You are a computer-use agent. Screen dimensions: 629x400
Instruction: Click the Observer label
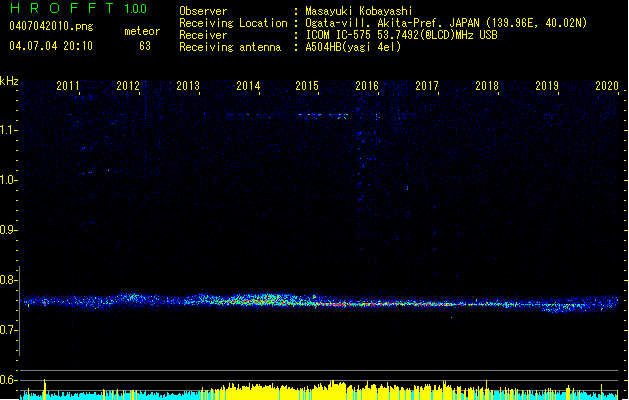point(203,11)
